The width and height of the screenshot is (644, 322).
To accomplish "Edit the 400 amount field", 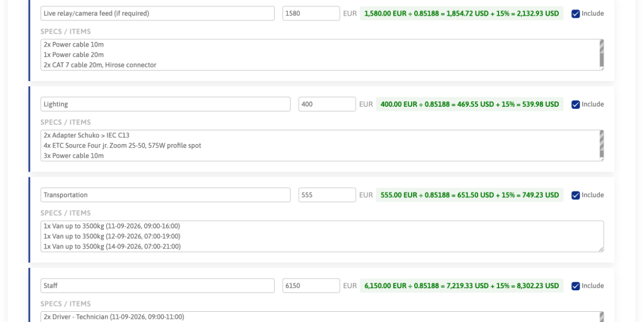I will pyautogui.click(x=327, y=104).
